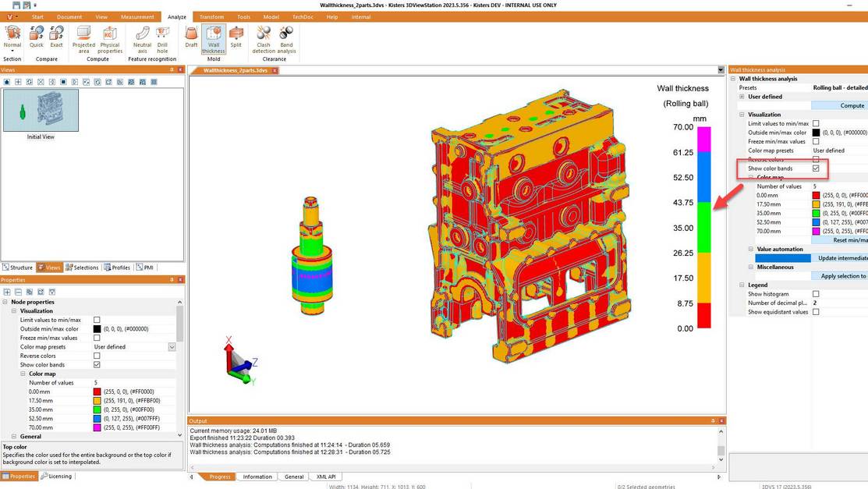The width and height of the screenshot is (868, 489).
Task: Open Color map presets dropdown in Properties
Action: click(x=172, y=347)
